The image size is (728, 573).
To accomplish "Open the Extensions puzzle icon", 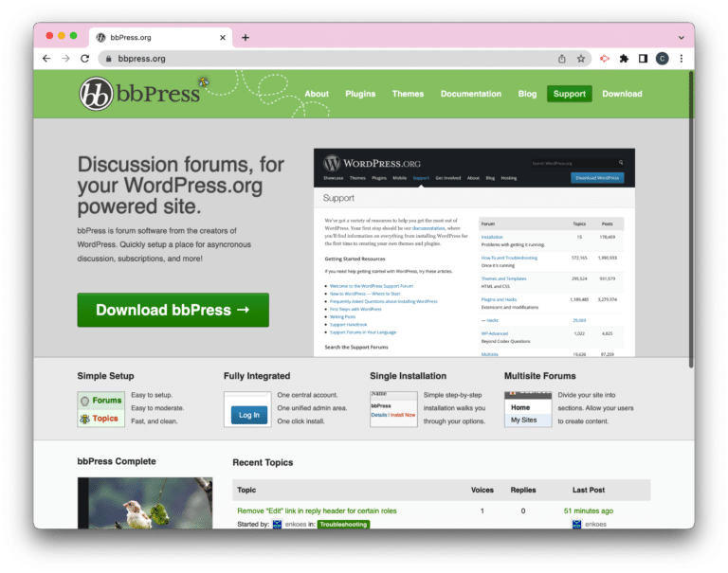I will 624,59.
